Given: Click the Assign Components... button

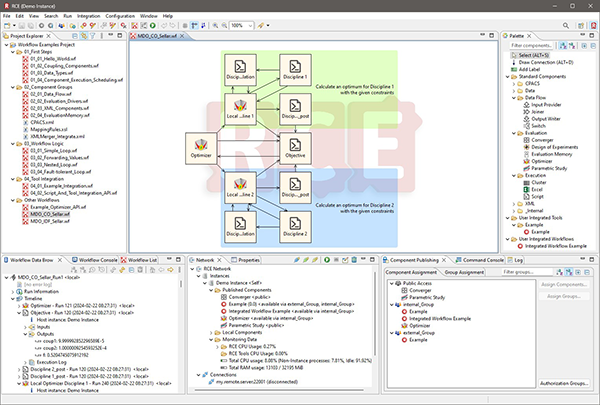Looking at the screenshot, I should coord(564,284).
